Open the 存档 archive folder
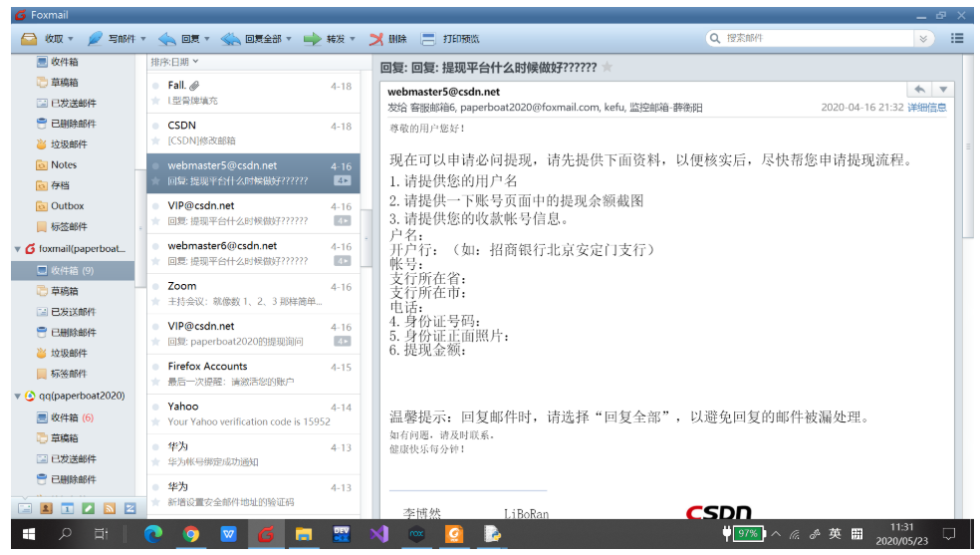 53,185
